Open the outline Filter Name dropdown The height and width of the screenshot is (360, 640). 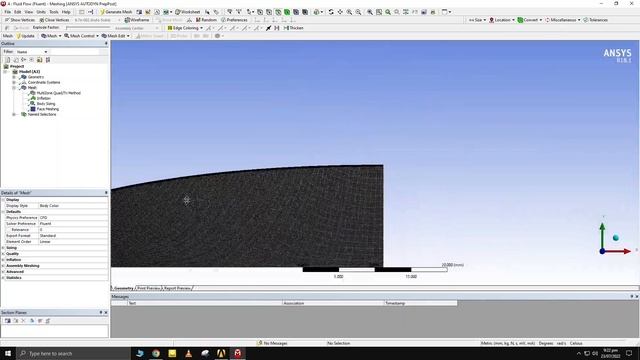point(32,52)
